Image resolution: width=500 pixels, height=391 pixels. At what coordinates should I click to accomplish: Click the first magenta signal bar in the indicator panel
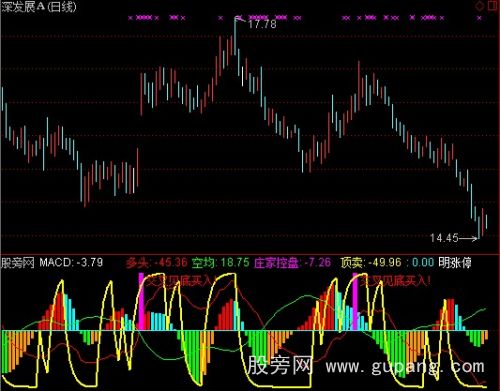coord(141,302)
